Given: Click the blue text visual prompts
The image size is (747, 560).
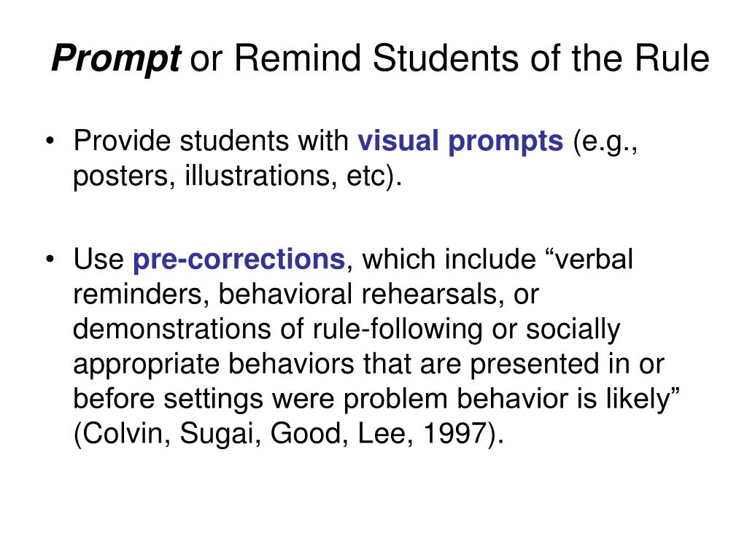Looking at the screenshot, I should click(x=460, y=143).
